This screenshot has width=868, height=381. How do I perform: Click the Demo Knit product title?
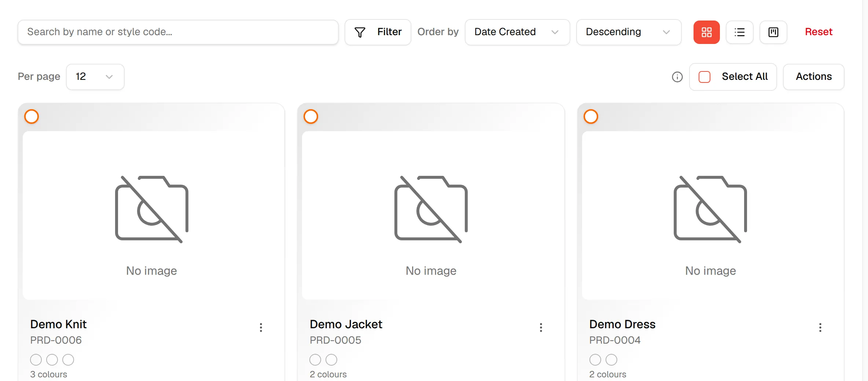(58, 324)
